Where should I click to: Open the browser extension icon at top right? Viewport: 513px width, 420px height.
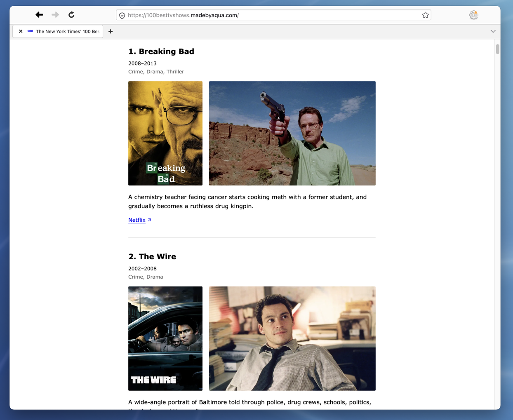pos(474,15)
